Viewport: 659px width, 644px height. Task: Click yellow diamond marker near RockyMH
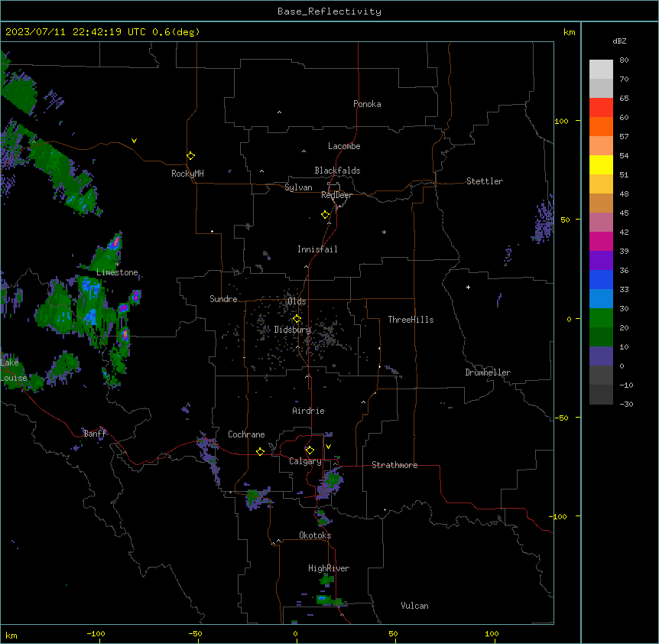[x=190, y=156]
